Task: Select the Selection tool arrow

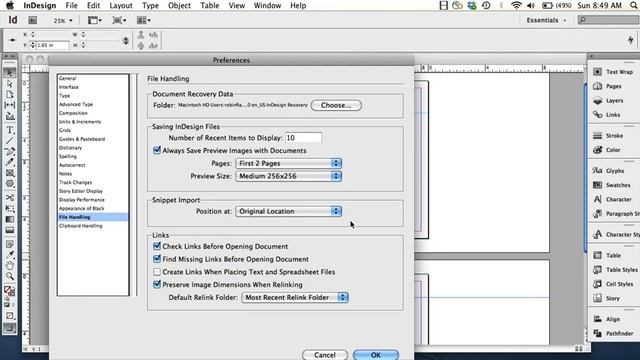Action: pyautogui.click(x=9, y=73)
